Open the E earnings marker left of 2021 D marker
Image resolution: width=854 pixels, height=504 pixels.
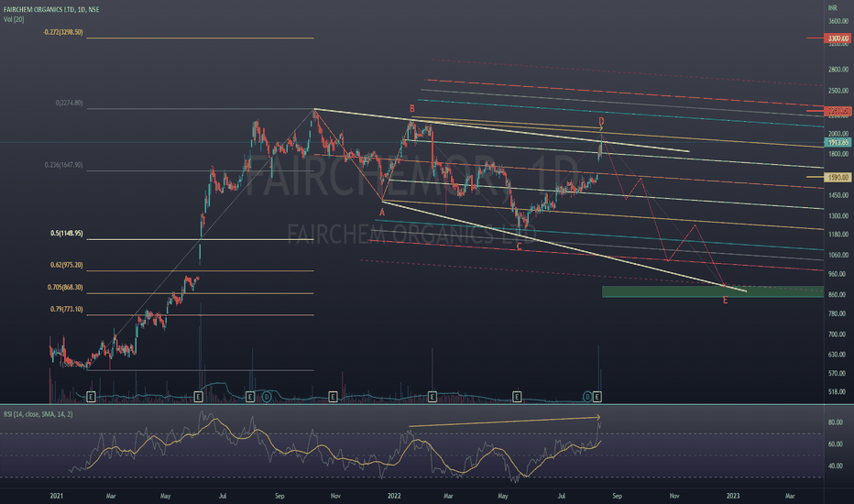pyautogui.click(x=249, y=397)
